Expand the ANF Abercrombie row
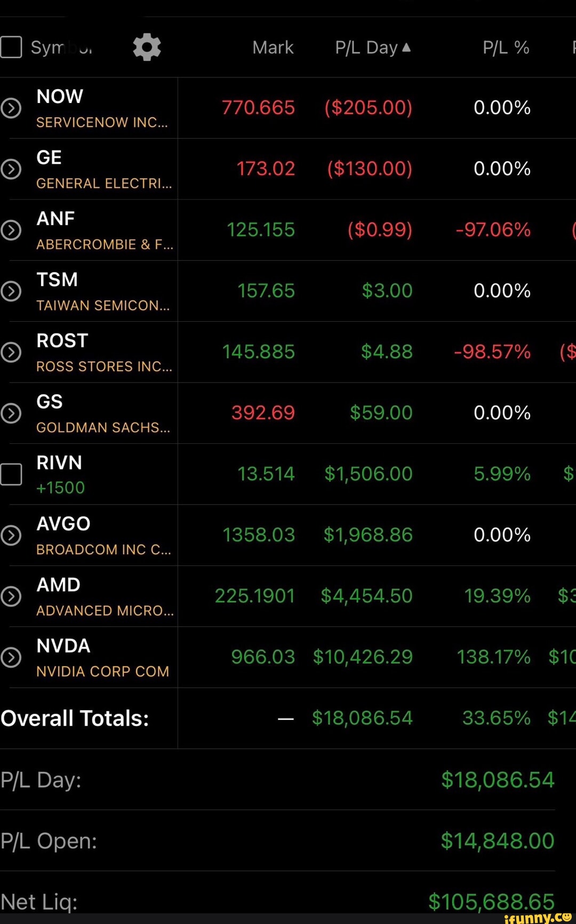 pos(11,230)
